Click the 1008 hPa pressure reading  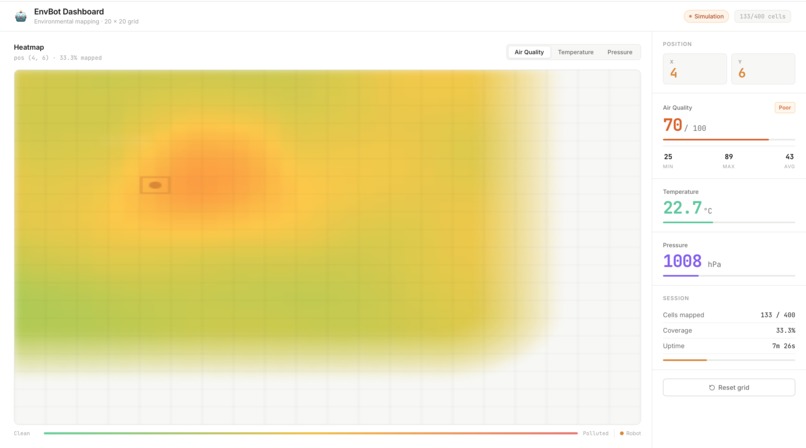click(692, 262)
